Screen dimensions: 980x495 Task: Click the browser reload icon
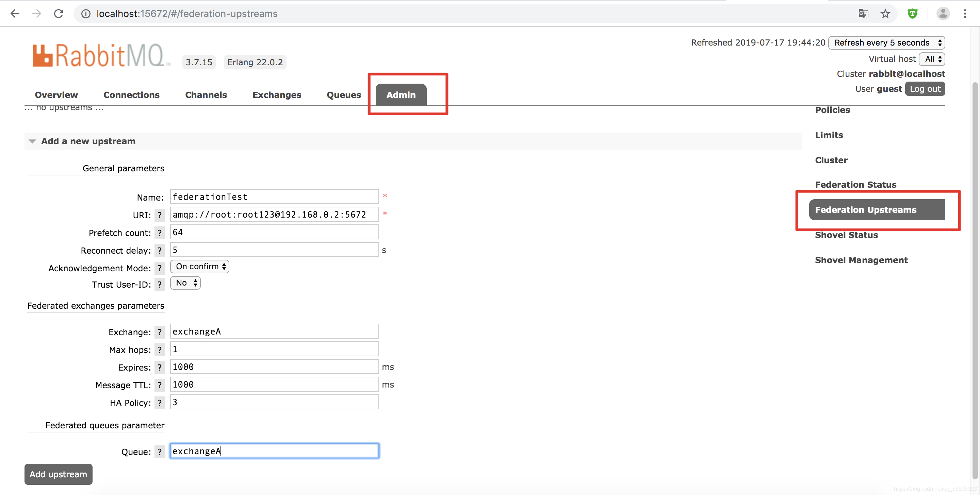click(59, 14)
